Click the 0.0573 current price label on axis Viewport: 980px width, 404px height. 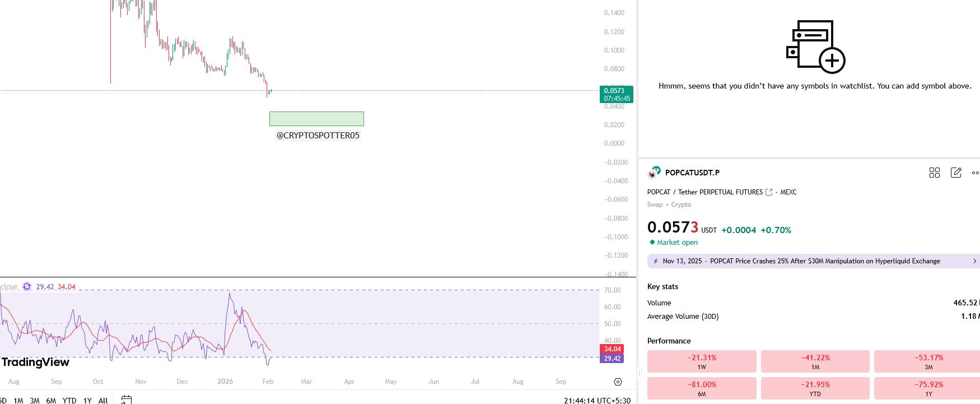[616, 94]
